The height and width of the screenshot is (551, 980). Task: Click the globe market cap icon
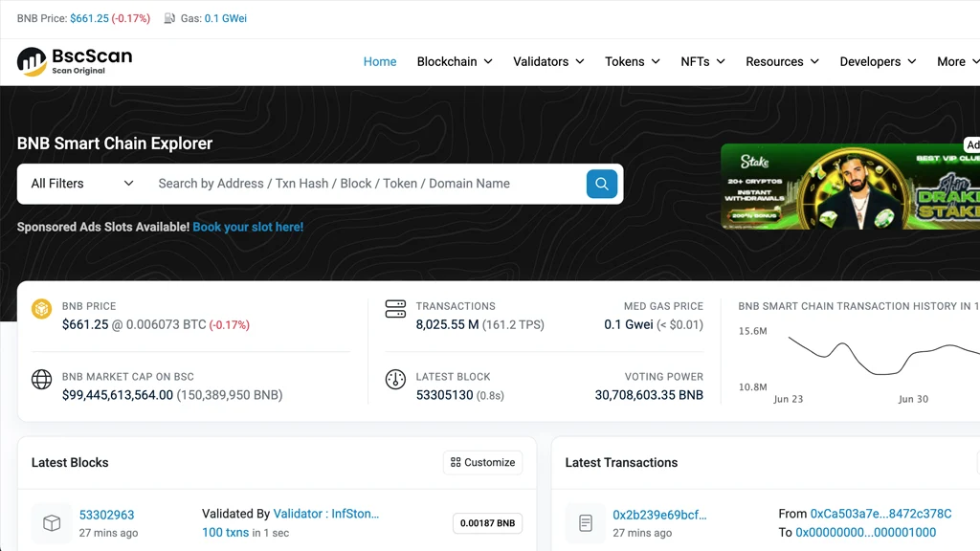[x=42, y=379]
